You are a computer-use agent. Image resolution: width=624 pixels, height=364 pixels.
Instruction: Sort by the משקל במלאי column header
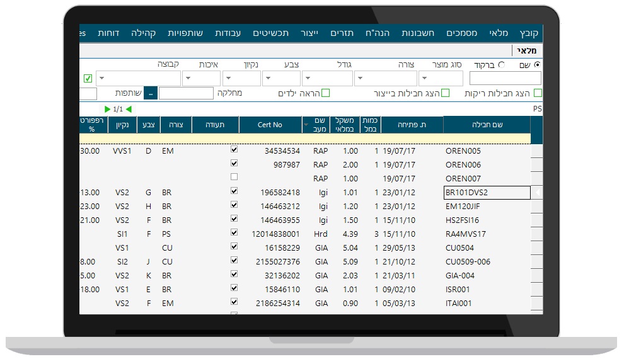point(345,125)
